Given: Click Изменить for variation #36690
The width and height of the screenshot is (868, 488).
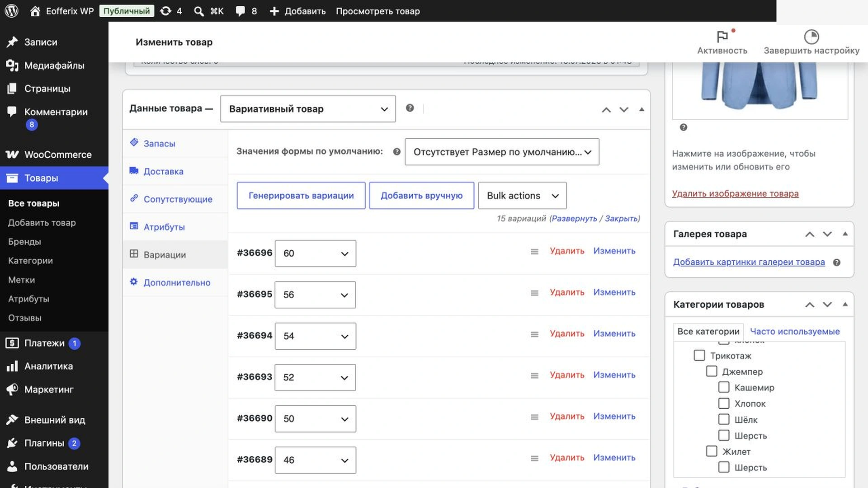Looking at the screenshot, I should (x=614, y=416).
